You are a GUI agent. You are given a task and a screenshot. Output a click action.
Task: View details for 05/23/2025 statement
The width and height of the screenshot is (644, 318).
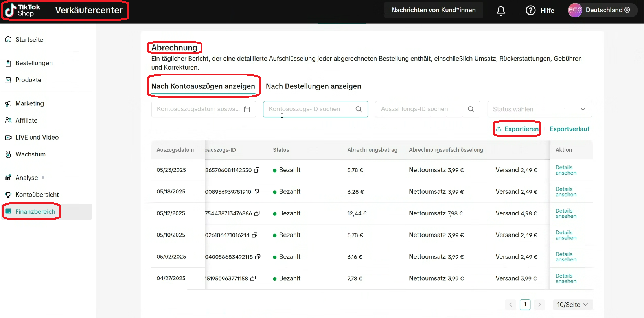[566, 170]
